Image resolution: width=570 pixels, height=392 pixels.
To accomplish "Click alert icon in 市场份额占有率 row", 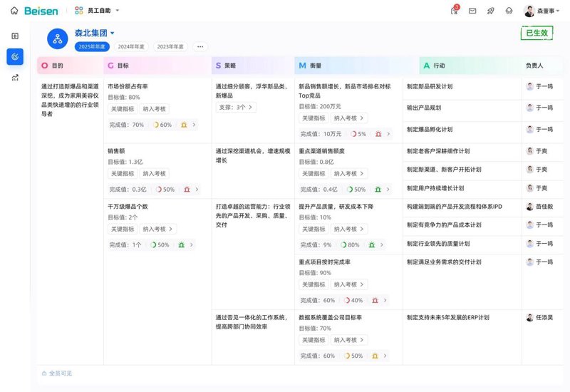I will (x=184, y=125).
